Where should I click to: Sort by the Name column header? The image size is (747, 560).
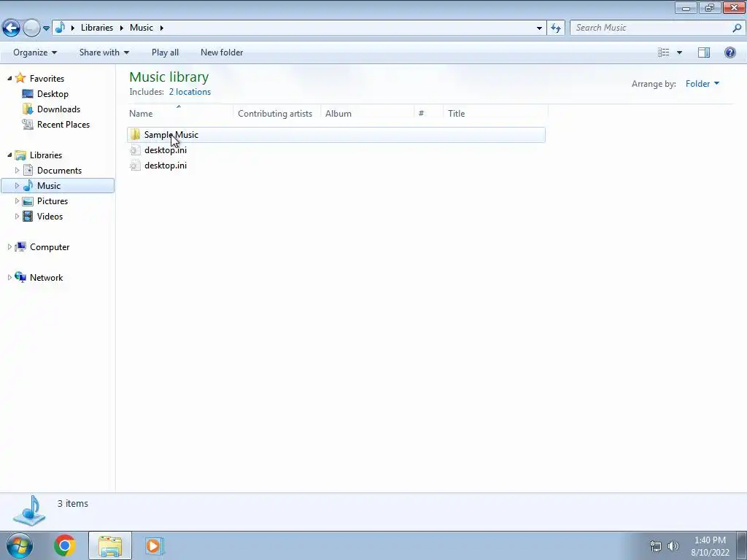181,113
